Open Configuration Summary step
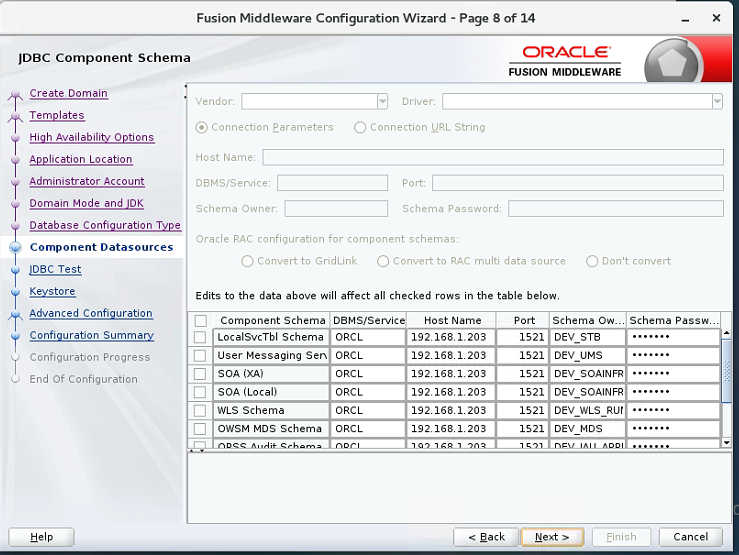 [x=91, y=335]
